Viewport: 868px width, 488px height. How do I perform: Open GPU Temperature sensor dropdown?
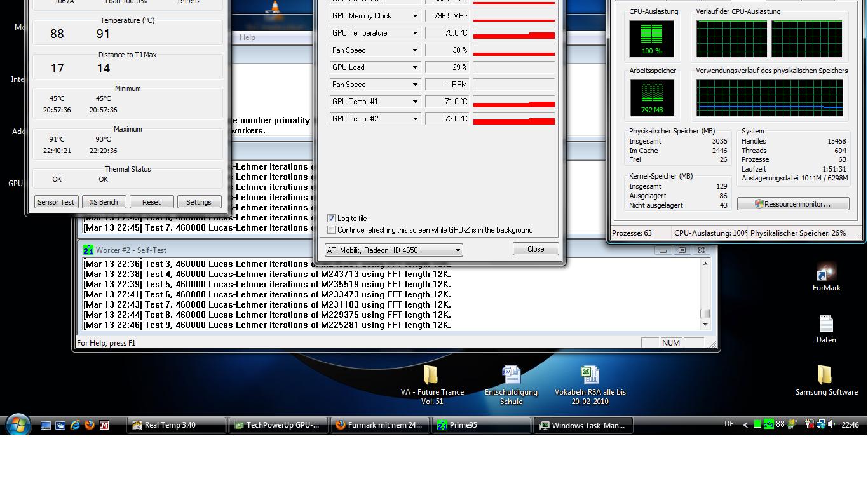415,33
